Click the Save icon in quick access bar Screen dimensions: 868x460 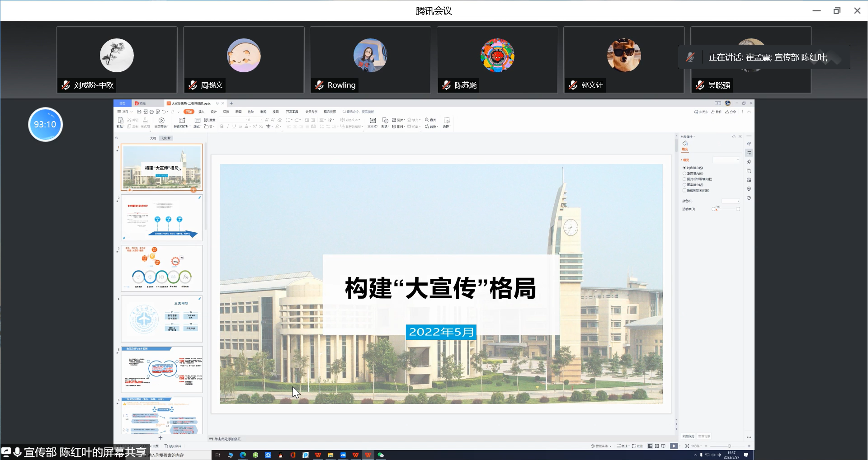pos(139,112)
